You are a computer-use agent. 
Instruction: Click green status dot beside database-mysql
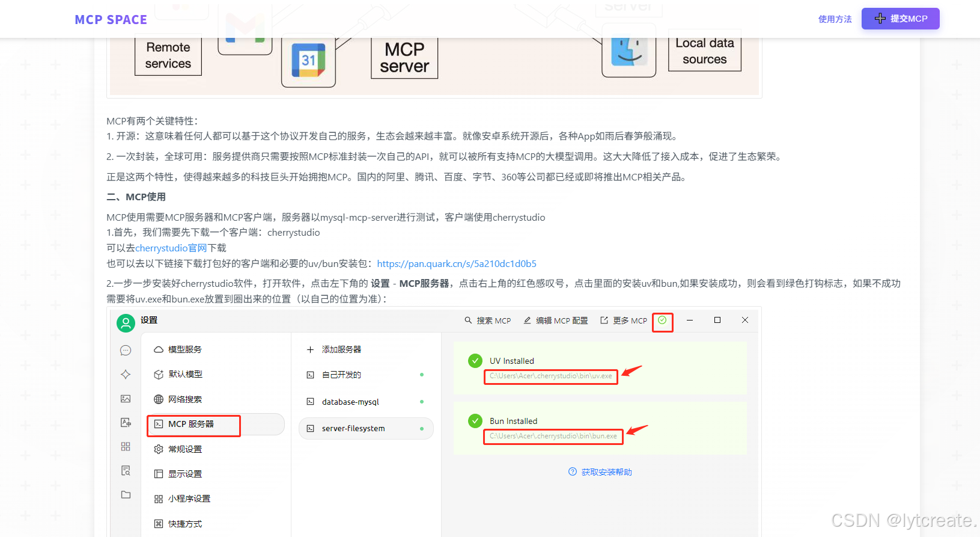[x=422, y=402]
